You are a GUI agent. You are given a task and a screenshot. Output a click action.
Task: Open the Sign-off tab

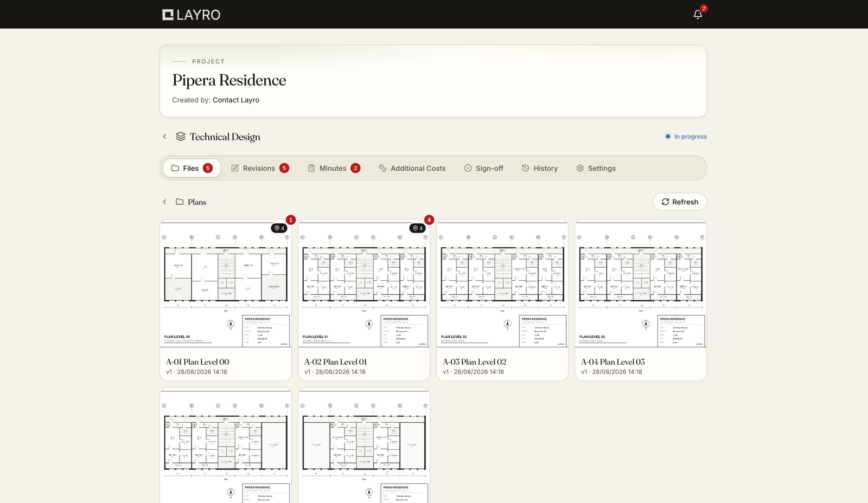click(483, 168)
